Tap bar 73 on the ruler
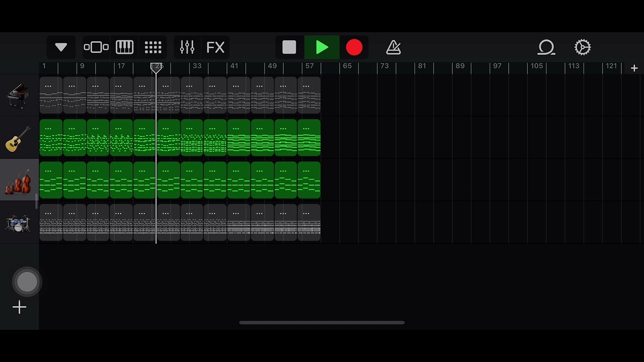 [x=384, y=66]
